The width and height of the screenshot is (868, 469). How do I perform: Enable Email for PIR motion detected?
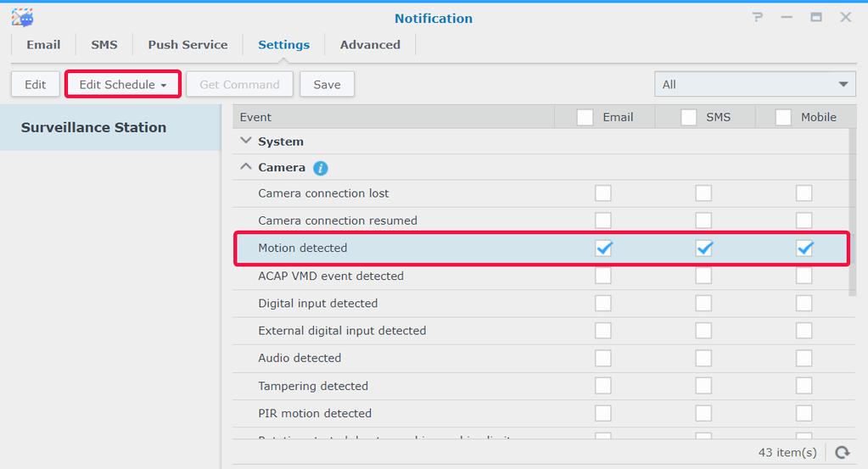click(603, 413)
